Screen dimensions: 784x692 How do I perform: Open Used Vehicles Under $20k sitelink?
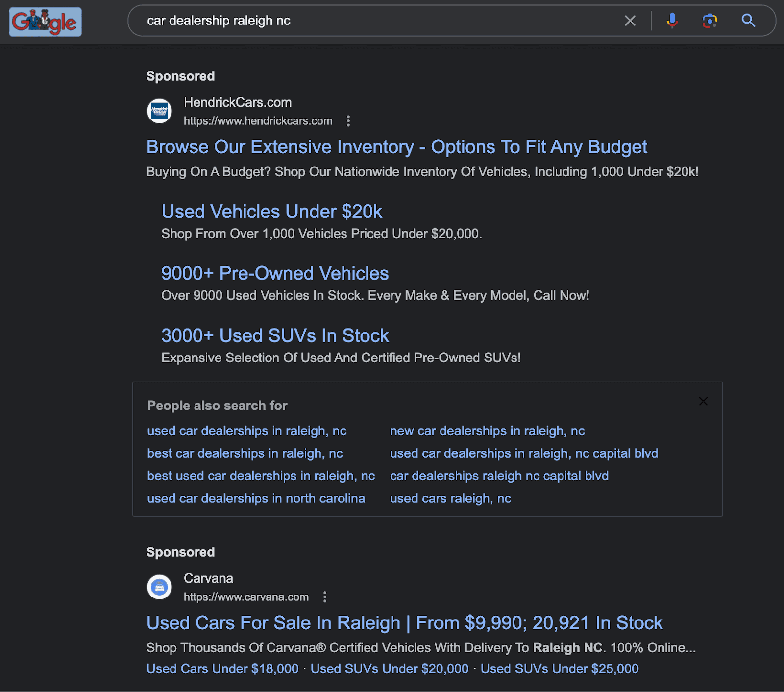coord(271,212)
